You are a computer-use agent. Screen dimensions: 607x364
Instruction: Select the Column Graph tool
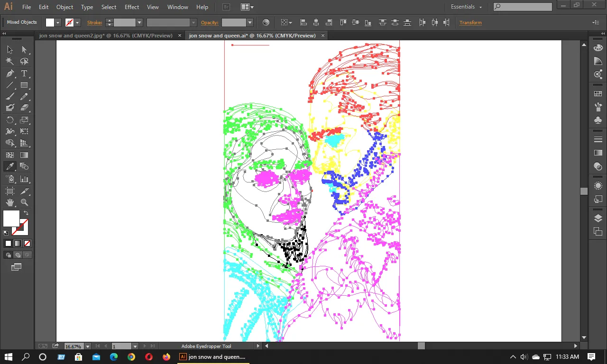(x=24, y=179)
